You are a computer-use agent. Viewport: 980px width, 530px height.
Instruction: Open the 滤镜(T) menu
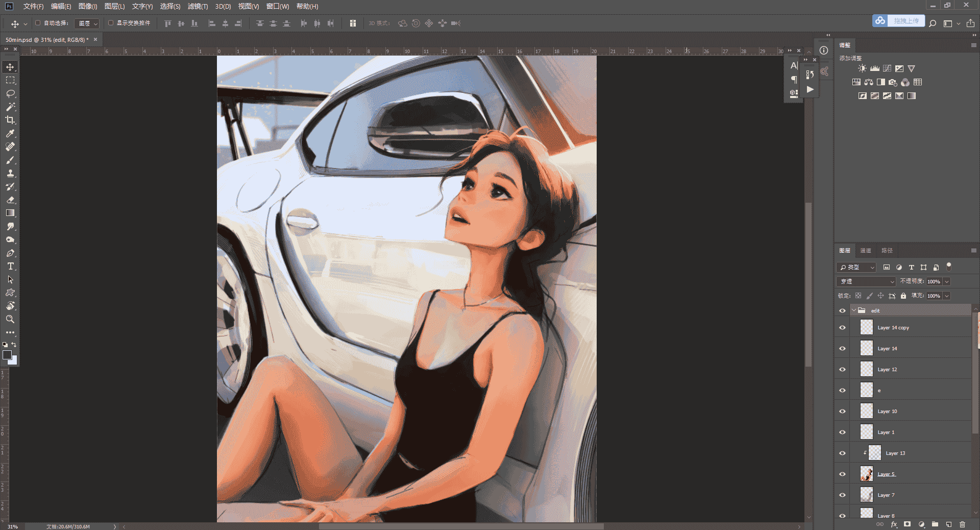click(198, 6)
